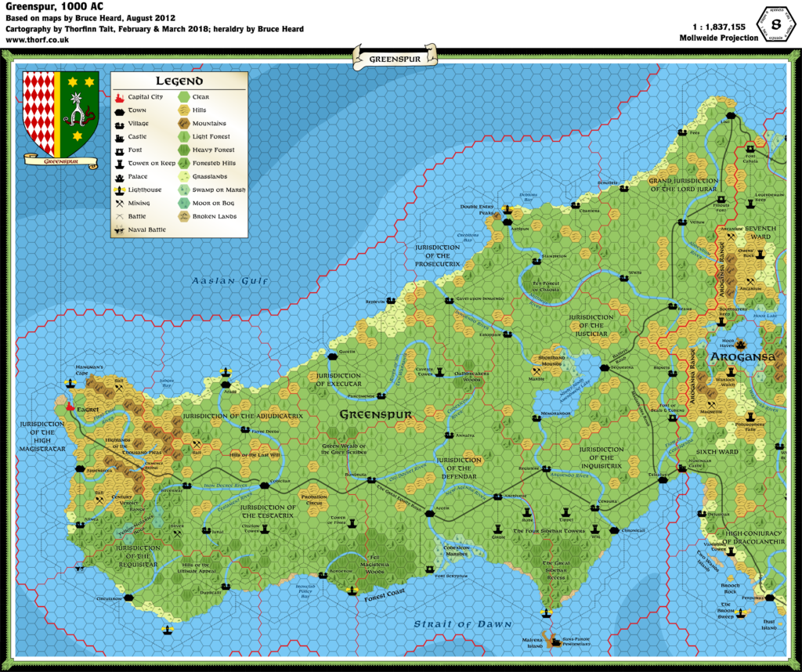Click the Castle symbol in the legend
This screenshot has width=802, height=672.
pos(118,137)
